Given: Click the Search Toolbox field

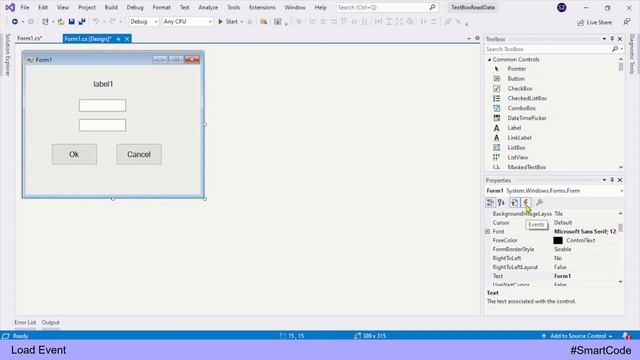Looking at the screenshot, I should click(x=549, y=49).
